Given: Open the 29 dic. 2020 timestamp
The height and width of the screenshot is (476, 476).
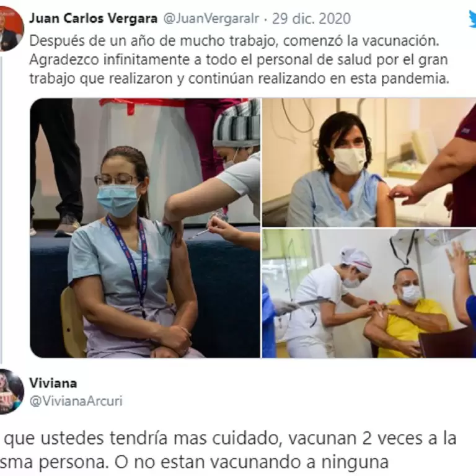Looking at the screenshot, I should [x=311, y=19].
